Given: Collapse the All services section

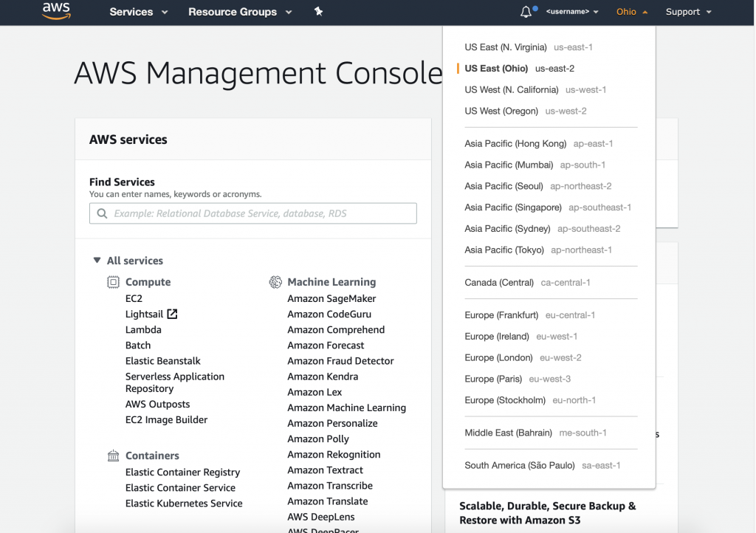Looking at the screenshot, I should coord(97,261).
